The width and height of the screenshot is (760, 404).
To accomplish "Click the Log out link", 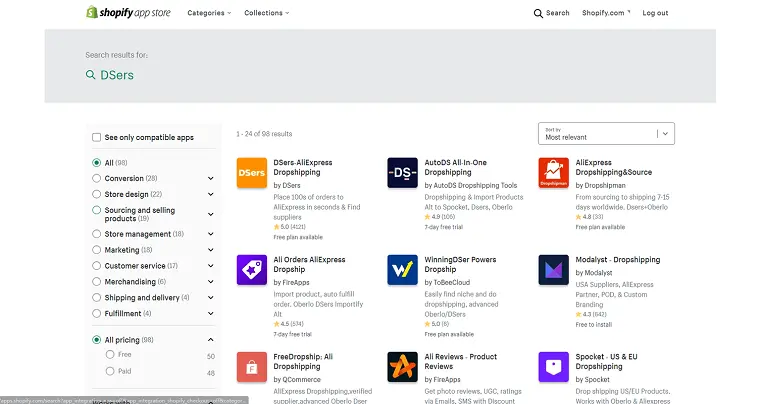I will click(x=655, y=13).
